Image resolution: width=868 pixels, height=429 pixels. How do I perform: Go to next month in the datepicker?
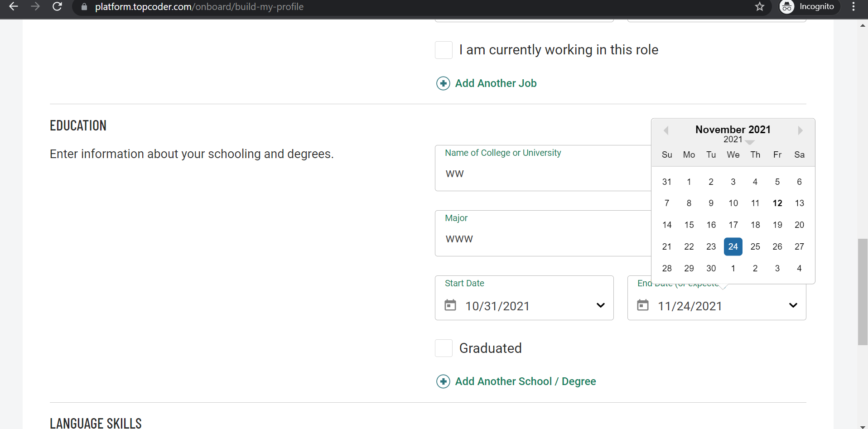(800, 130)
